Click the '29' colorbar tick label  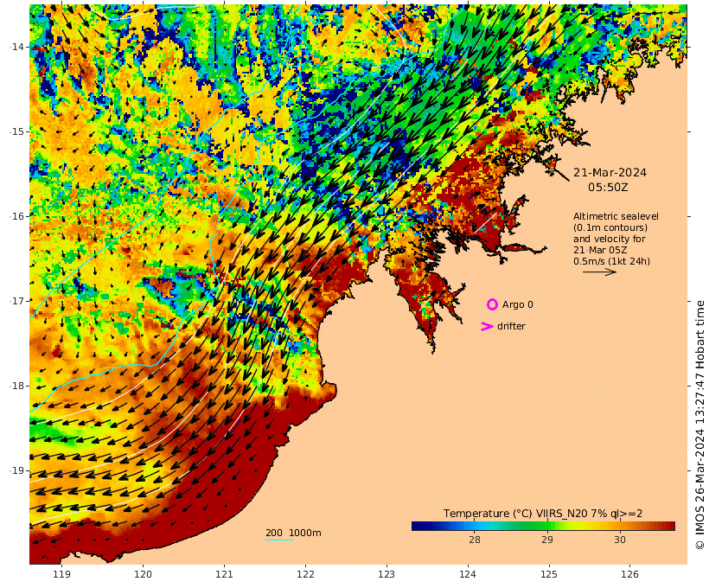pos(547,540)
